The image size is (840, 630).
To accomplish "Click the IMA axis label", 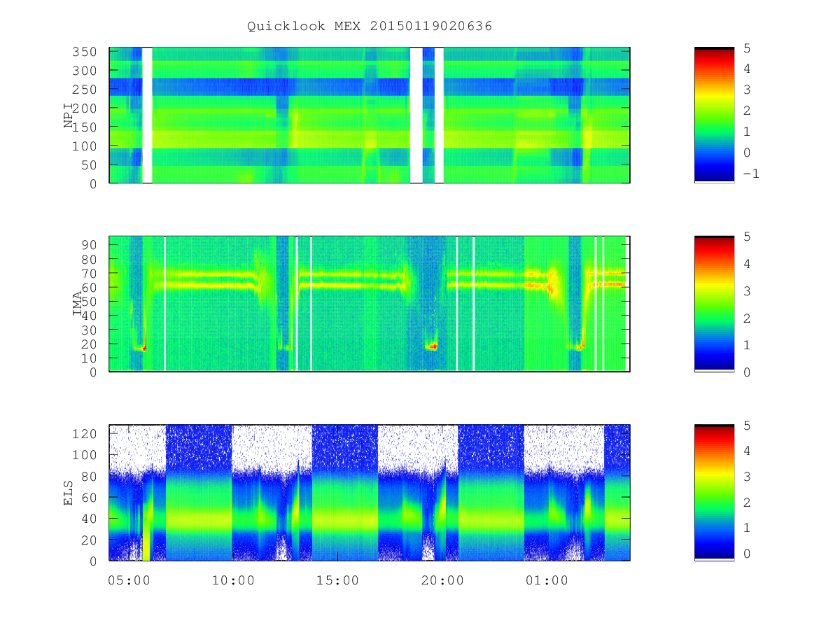I will (x=78, y=304).
